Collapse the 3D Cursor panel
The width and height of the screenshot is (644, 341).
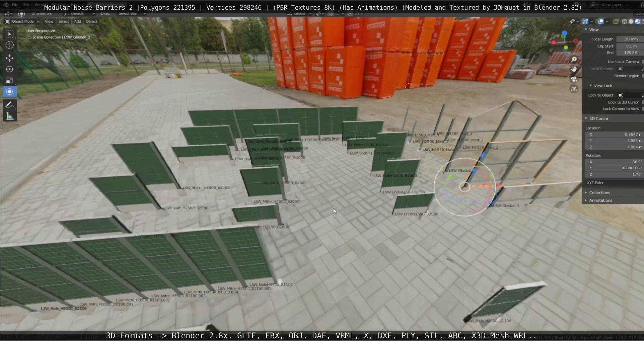(586, 118)
